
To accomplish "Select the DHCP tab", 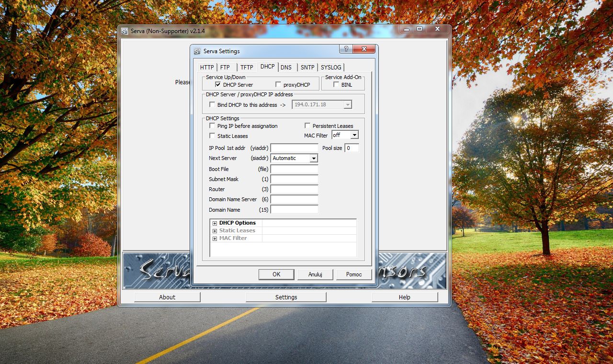I will [268, 67].
